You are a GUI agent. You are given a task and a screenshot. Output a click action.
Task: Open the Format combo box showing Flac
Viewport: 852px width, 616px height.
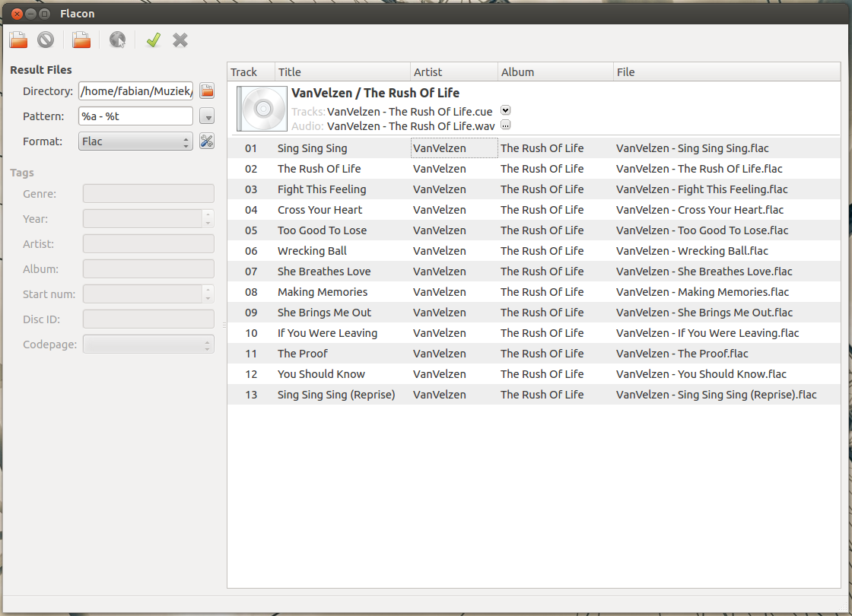click(x=135, y=141)
